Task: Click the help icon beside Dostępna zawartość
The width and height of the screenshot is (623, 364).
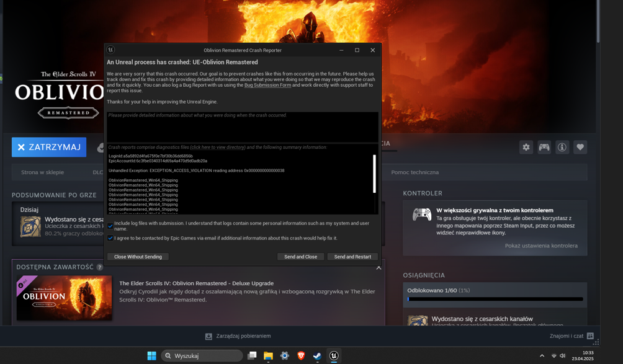Action: [x=99, y=267]
